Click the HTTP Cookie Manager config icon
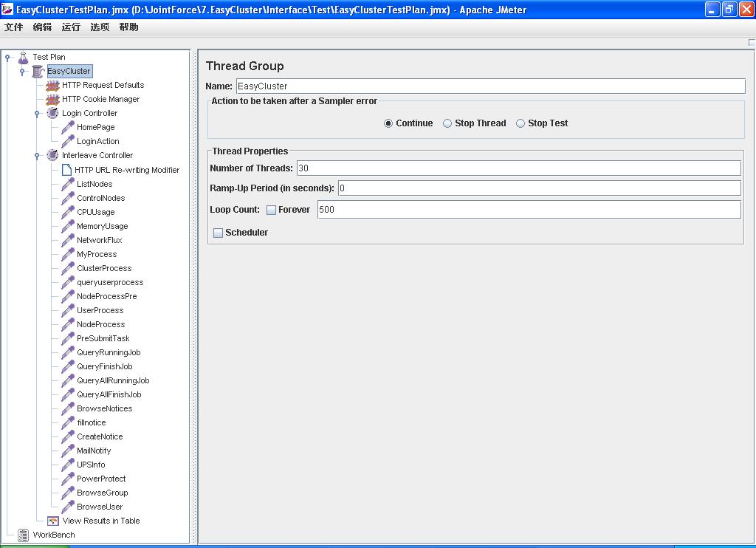Image resolution: width=756 pixels, height=548 pixels. click(x=52, y=100)
